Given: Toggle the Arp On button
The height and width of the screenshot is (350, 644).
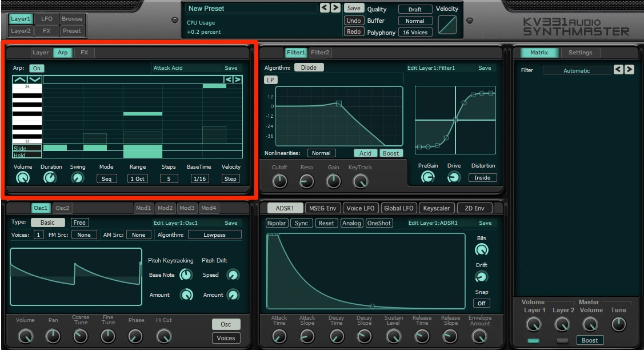Looking at the screenshot, I should [37, 68].
